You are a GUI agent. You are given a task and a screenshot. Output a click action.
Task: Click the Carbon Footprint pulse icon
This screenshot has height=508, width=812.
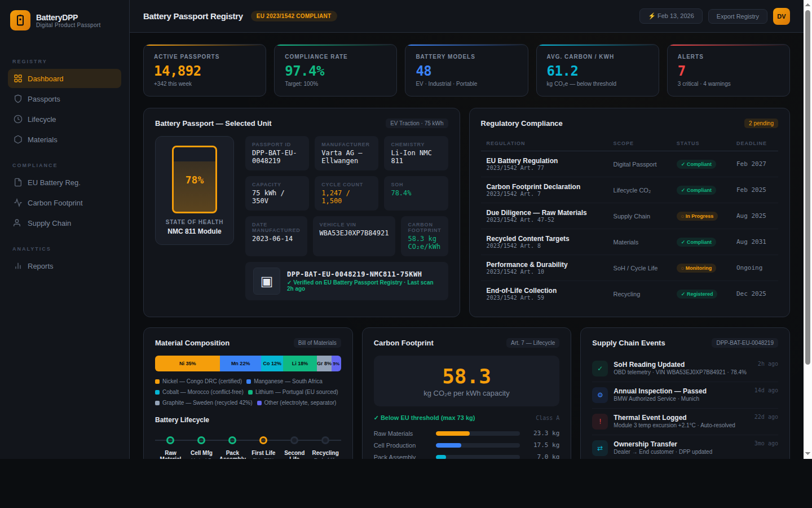[x=18, y=203]
